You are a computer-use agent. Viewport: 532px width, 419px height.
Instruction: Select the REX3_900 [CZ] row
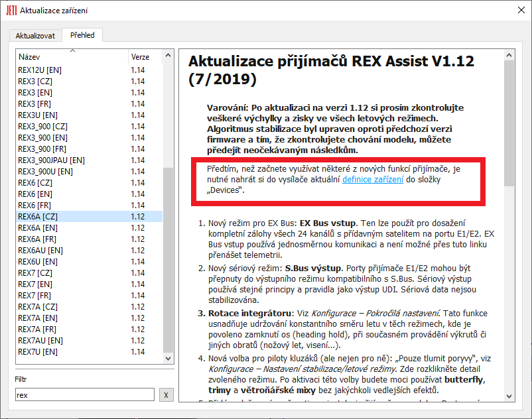pos(90,127)
